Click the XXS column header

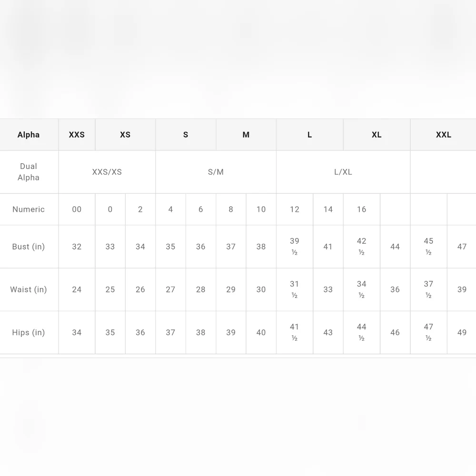(77, 135)
